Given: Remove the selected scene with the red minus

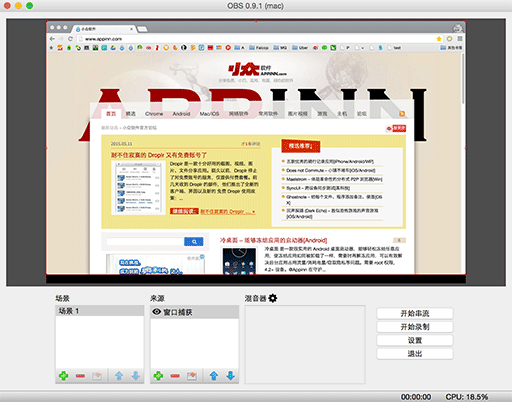Looking at the screenshot, I should tap(80, 376).
